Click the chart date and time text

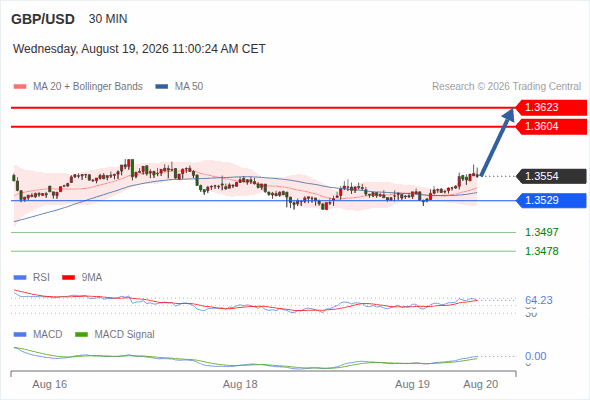point(139,49)
